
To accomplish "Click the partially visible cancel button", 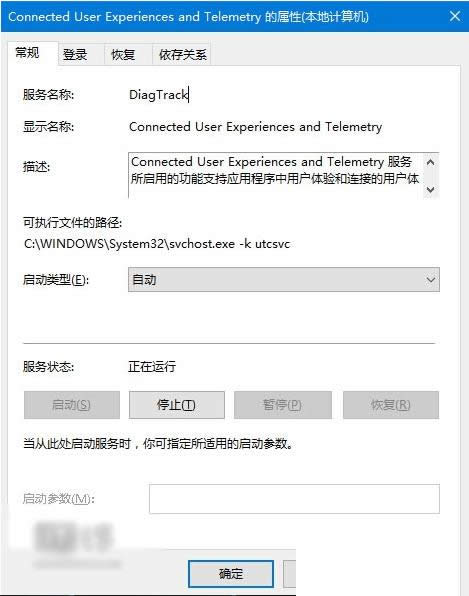I will click(x=290, y=574).
